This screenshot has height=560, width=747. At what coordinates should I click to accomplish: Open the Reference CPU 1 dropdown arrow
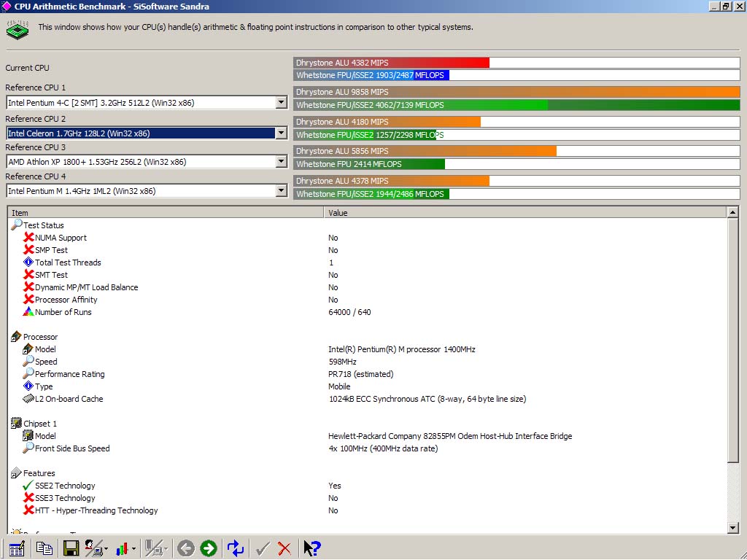tap(282, 102)
